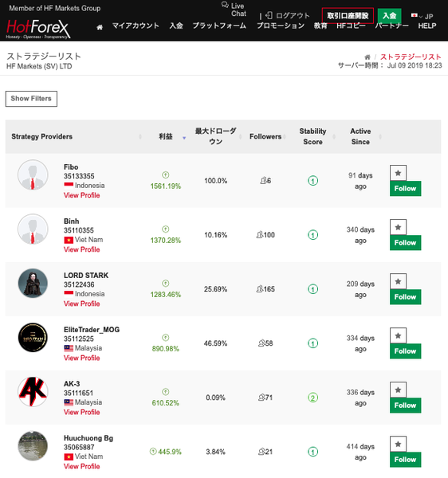Click the breadcrumb home icon

367,57
